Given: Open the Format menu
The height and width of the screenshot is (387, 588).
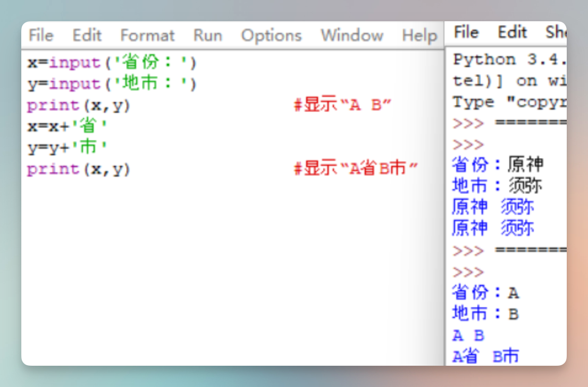Looking at the screenshot, I should pyautogui.click(x=147, y=36).
